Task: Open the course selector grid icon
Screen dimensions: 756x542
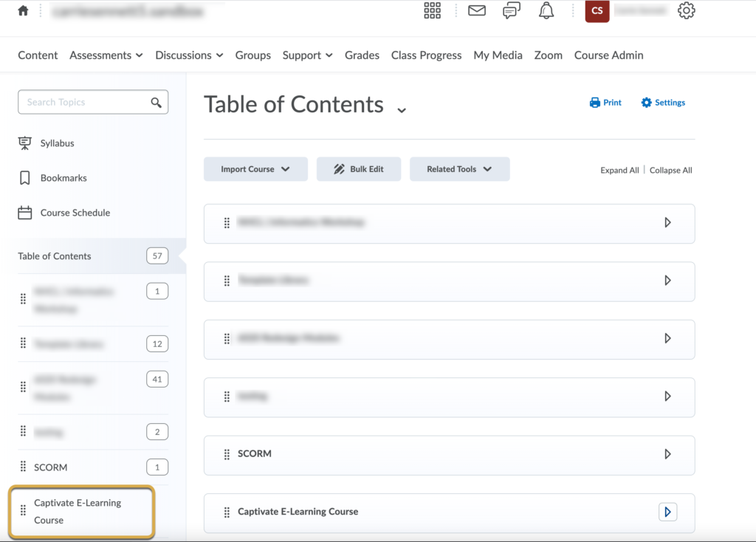Action: coord(432,10)
